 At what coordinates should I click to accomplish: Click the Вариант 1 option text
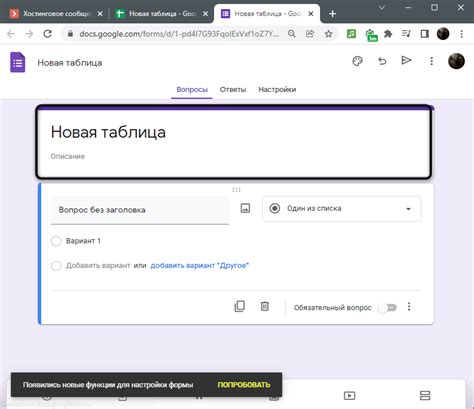pos(83,241)
